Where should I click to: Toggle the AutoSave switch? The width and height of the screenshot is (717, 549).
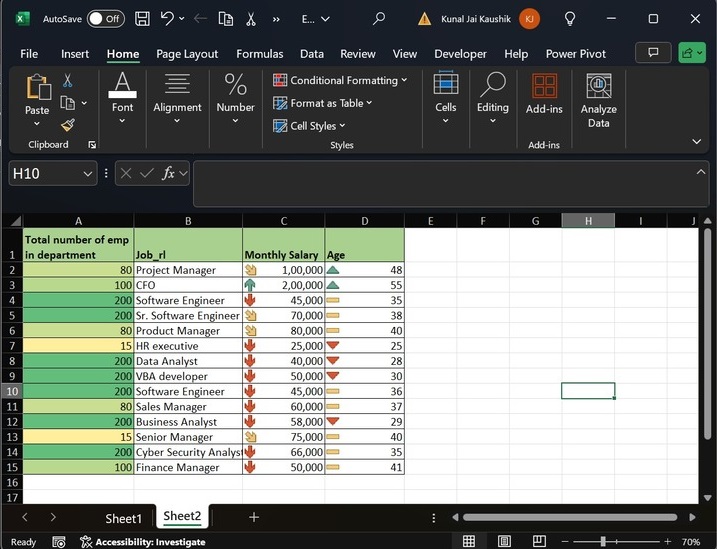105,19
